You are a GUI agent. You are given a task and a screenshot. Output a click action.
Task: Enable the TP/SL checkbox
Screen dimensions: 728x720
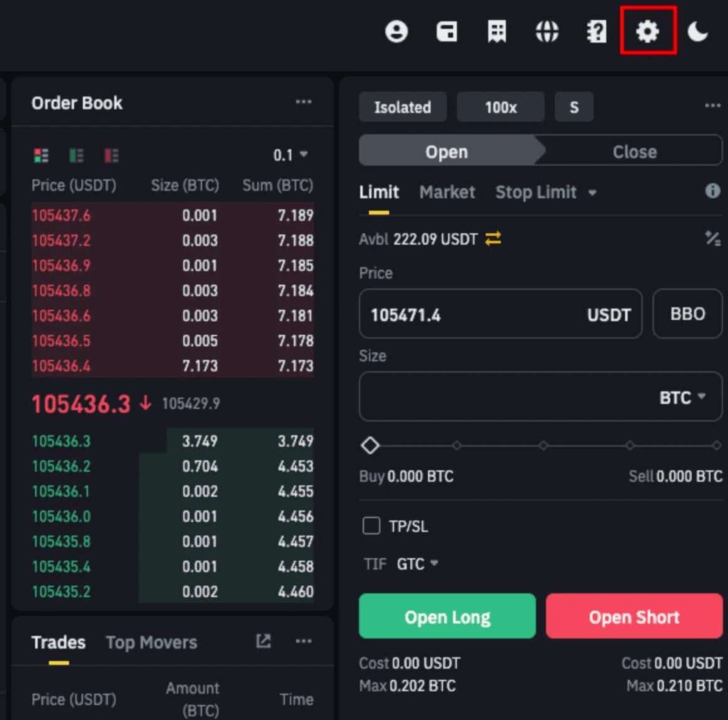click(x=372, y=526)
